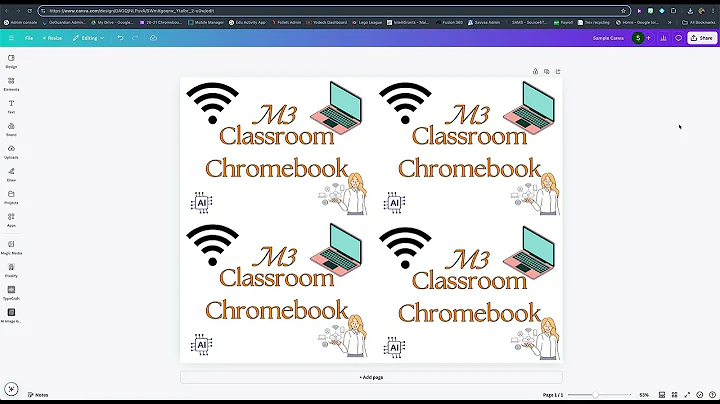Select top-left Wi-Fi graphic on canvas
The image size is (720, 404).
[213, 103]
